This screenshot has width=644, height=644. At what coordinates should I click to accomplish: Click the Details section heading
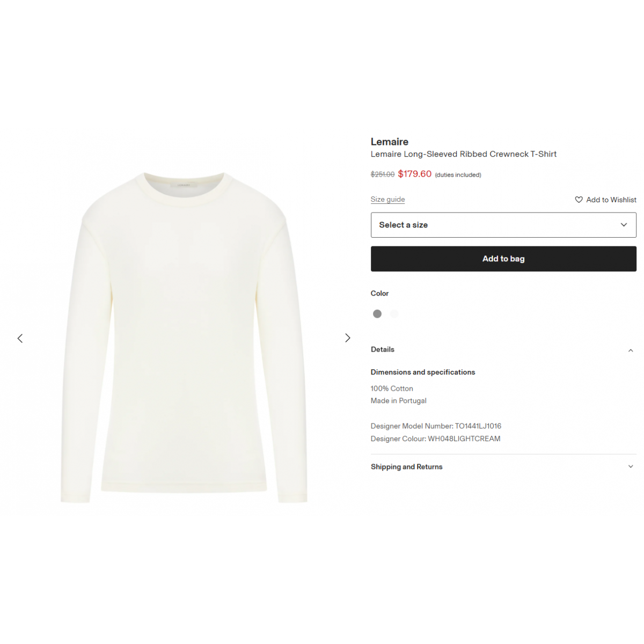click(383, 349)
